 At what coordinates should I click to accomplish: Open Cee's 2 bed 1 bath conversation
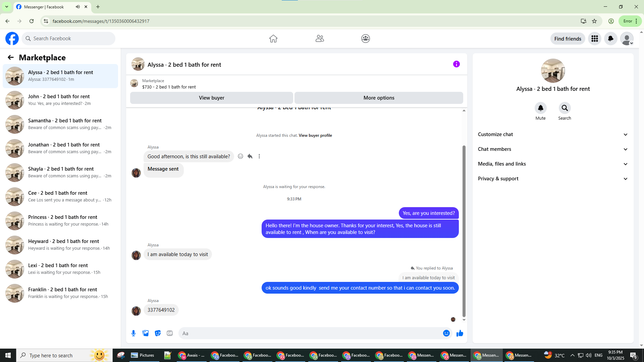coord(60,197)
